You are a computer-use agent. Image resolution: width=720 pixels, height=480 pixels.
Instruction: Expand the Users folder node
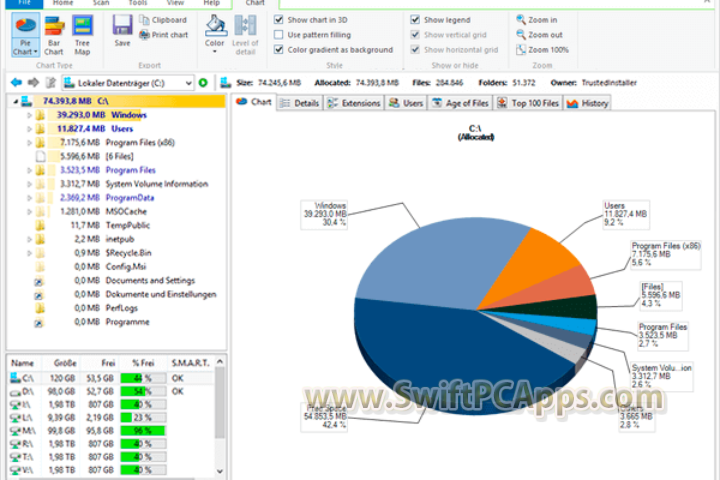click(29, 129)
